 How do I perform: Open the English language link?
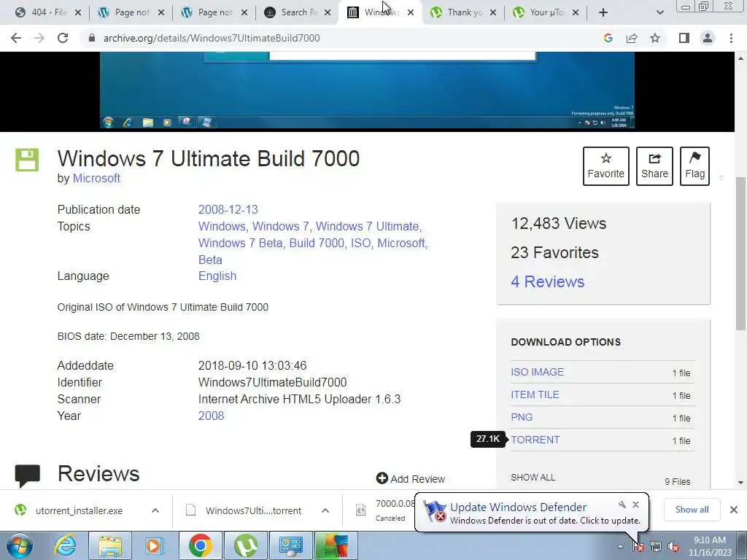[x=217, y=276]
